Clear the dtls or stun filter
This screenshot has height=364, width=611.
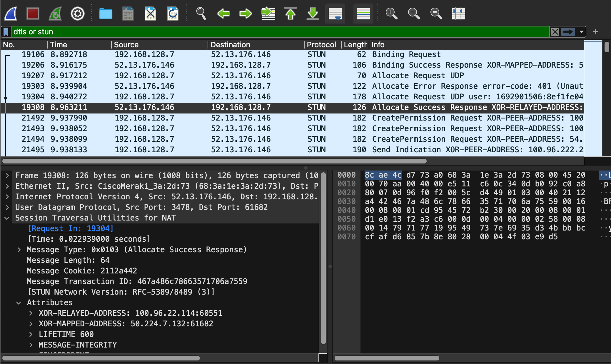(555, 31)
